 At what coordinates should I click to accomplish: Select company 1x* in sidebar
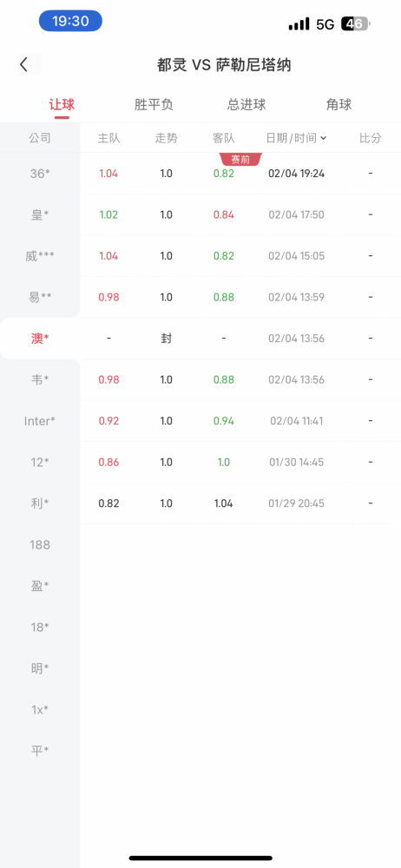click(x=40, y=710)
